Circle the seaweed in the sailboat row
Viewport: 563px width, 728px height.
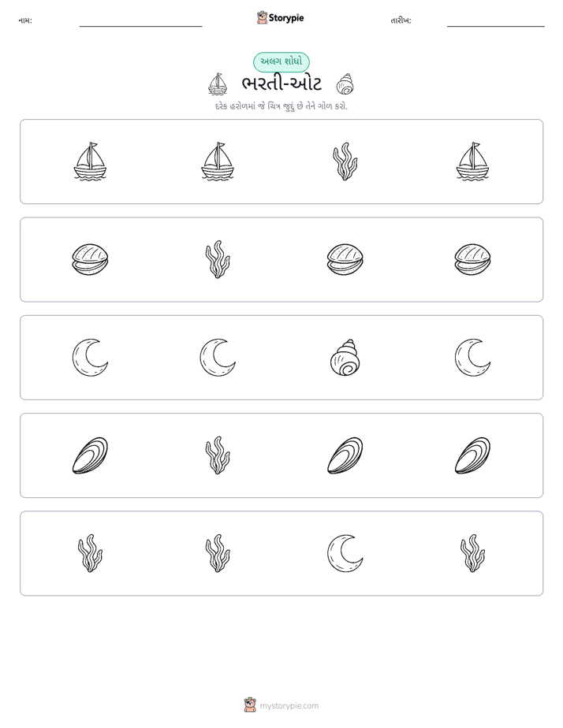click(x=345, y=162)
